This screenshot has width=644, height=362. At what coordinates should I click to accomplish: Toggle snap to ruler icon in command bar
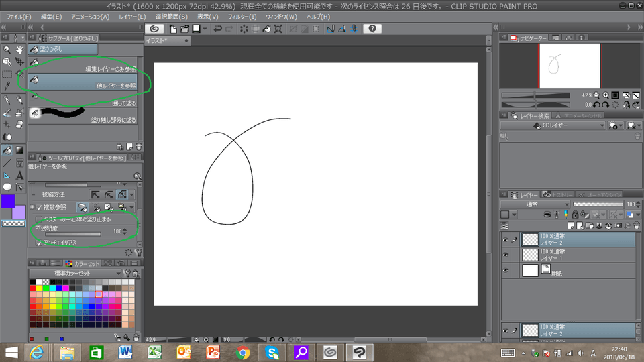[330, 29]
